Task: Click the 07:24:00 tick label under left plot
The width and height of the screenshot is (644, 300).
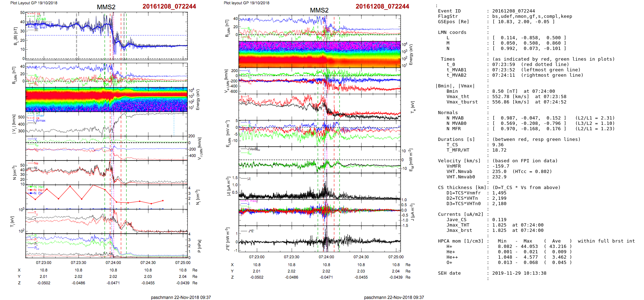Action: coord(113,263)
